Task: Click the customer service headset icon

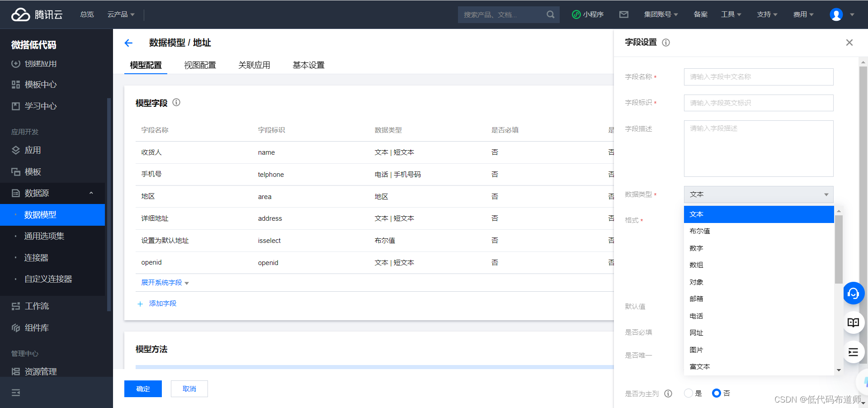Action: tap(854, 294)
